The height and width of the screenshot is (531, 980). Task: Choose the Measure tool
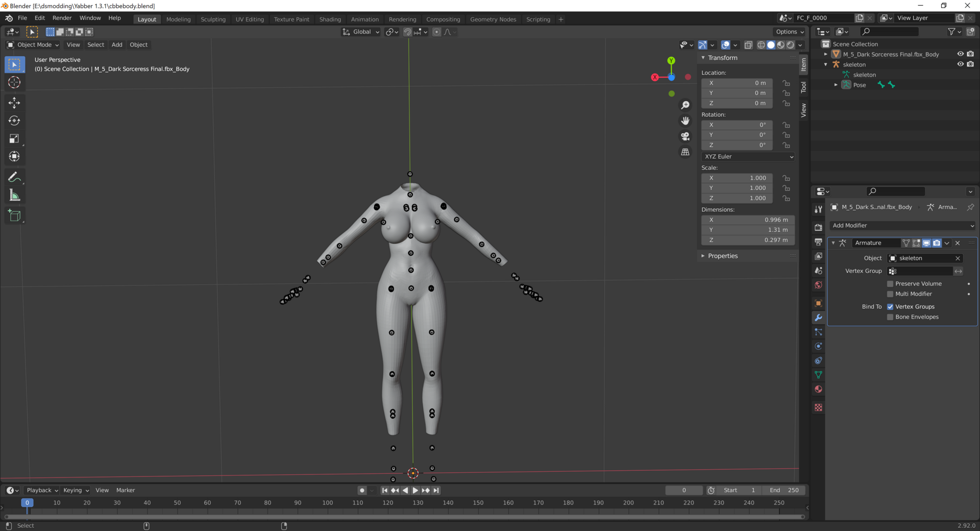(x=14, y=195)
